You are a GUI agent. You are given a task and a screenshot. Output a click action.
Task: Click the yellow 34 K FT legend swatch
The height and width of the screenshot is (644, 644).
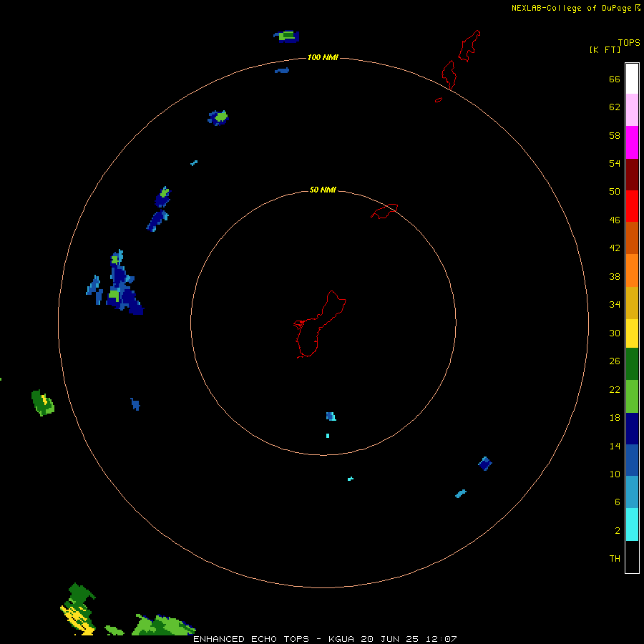coord(632,333)
